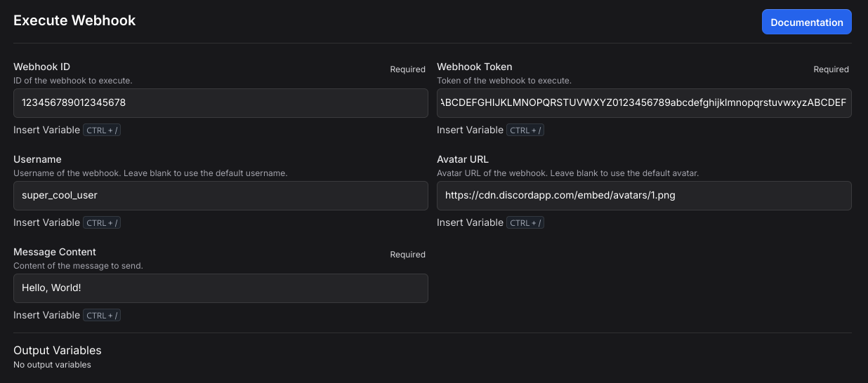The width and height of the screenshot is (868, 383).
Task: Click 'Content of the message to send.' description
Action: [78, 266]
